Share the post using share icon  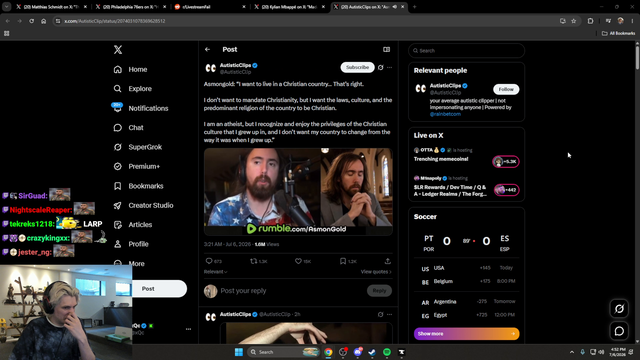(x=387, y=261)
